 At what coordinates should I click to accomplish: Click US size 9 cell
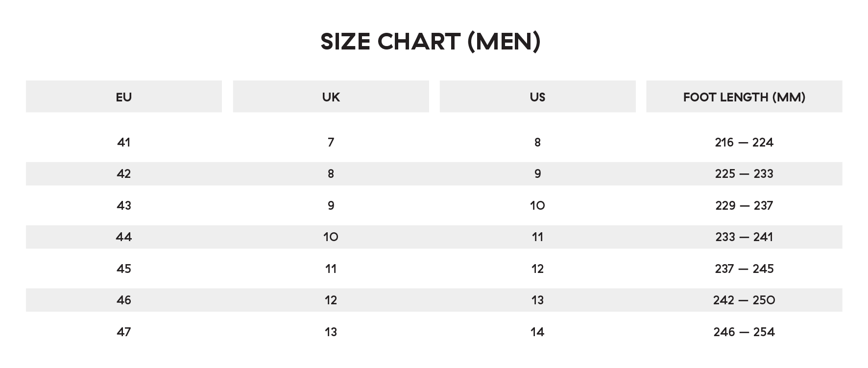coord(538,173)
